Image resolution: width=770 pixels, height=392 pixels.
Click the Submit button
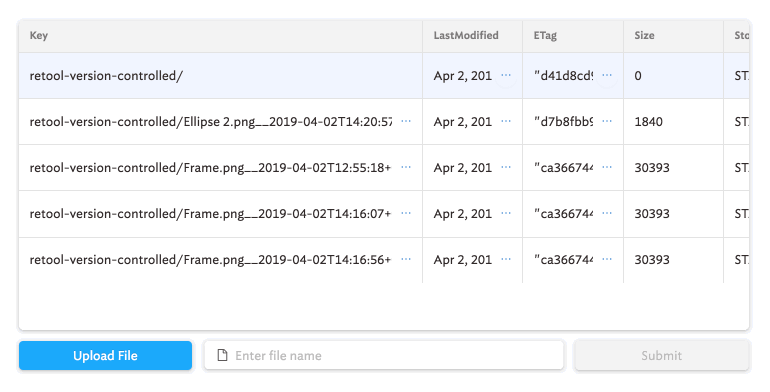coord(661,355)
